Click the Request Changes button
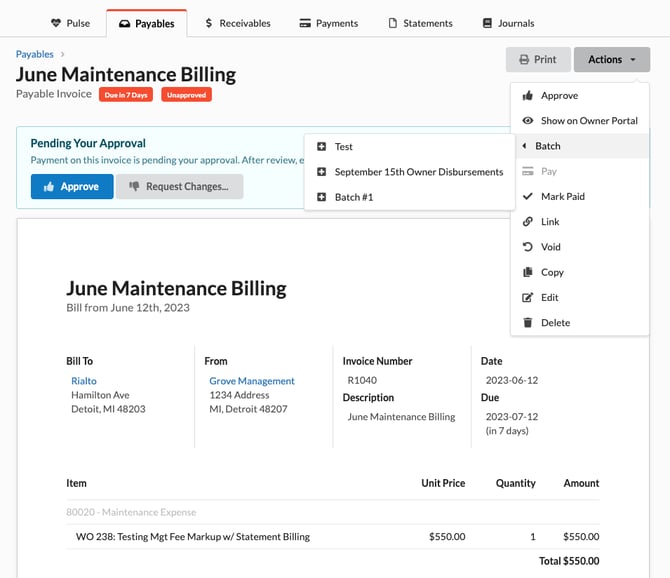The height and width of the screenshot is (578, 670). tap(179, 187)
